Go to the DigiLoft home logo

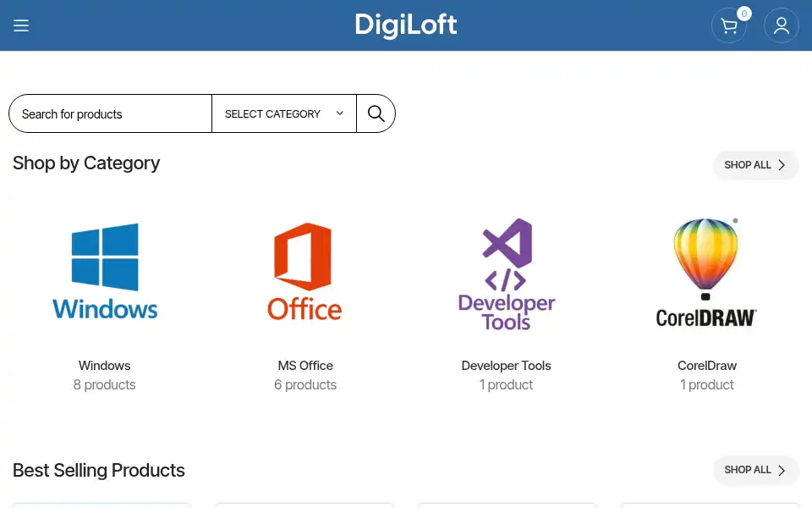point(406,25)
